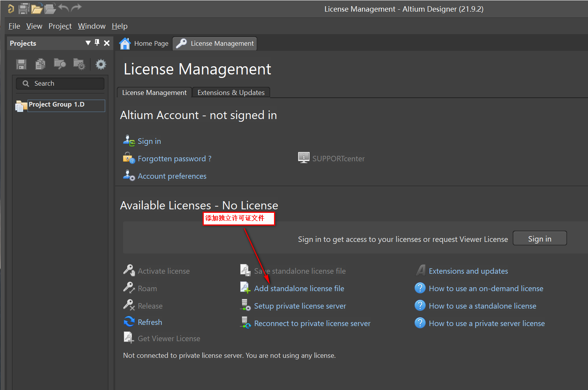Close the Projects panel
The height and width of the screenshot is (390, 588).
107,43
